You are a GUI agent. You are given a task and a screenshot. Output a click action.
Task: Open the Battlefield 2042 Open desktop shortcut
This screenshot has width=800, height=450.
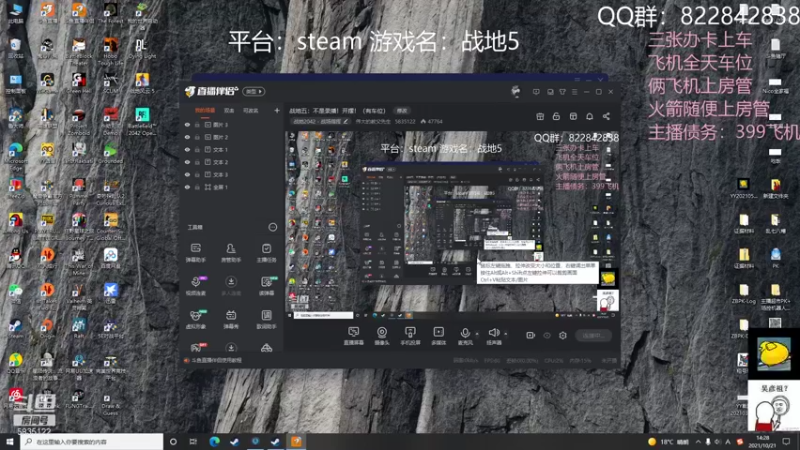click(x=142, y=121)
